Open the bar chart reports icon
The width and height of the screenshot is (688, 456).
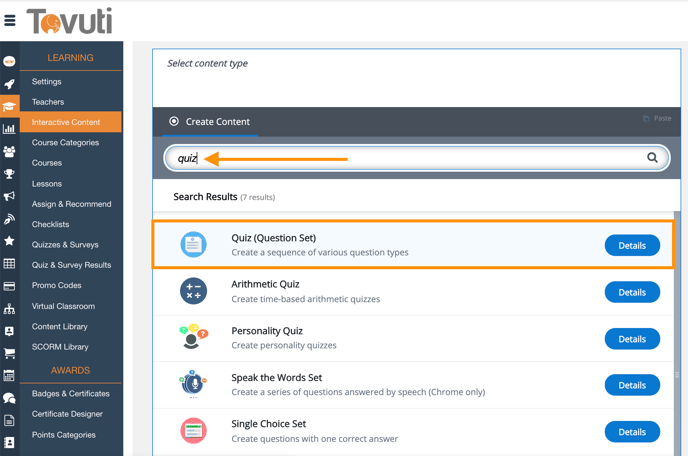click(9, 129)
